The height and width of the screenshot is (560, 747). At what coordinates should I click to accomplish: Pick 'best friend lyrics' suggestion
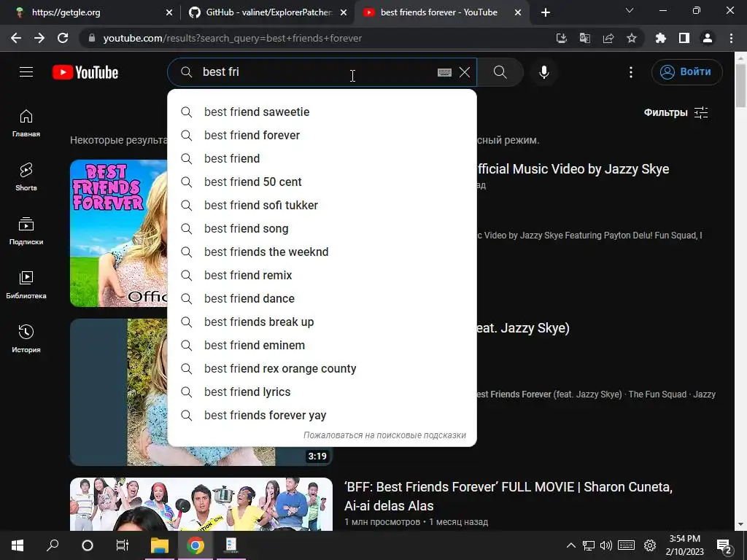click(322, 392)
